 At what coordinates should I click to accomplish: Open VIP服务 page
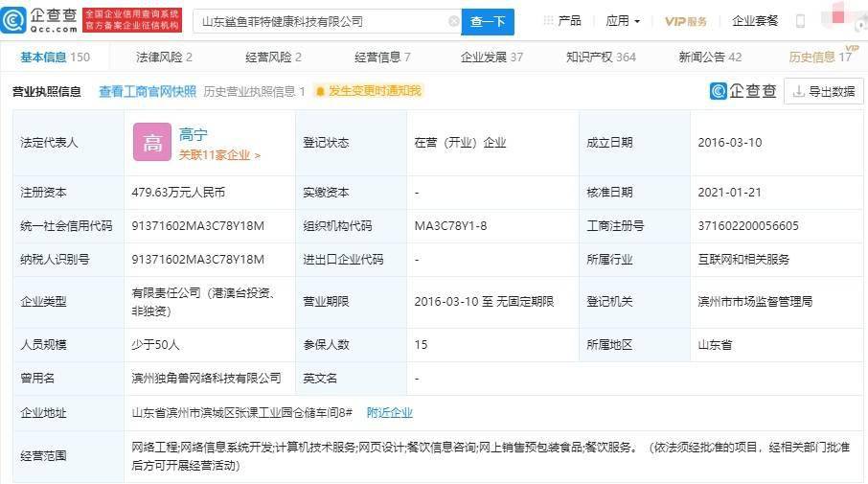pos(686,22)
